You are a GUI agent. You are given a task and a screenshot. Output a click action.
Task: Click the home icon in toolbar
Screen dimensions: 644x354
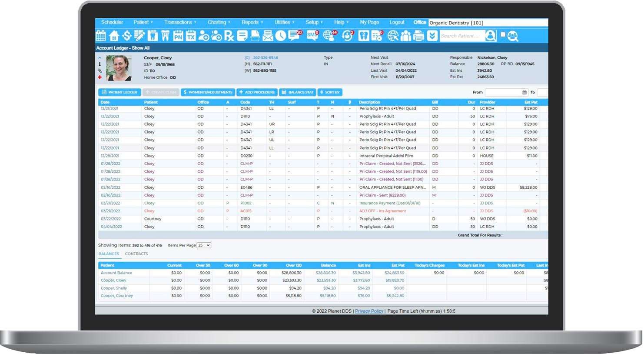114,36
